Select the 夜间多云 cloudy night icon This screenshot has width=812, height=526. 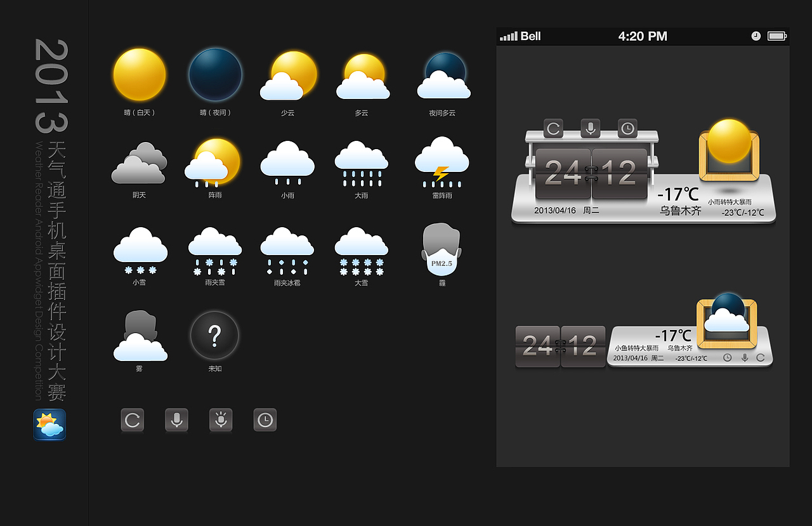(443, 76)
